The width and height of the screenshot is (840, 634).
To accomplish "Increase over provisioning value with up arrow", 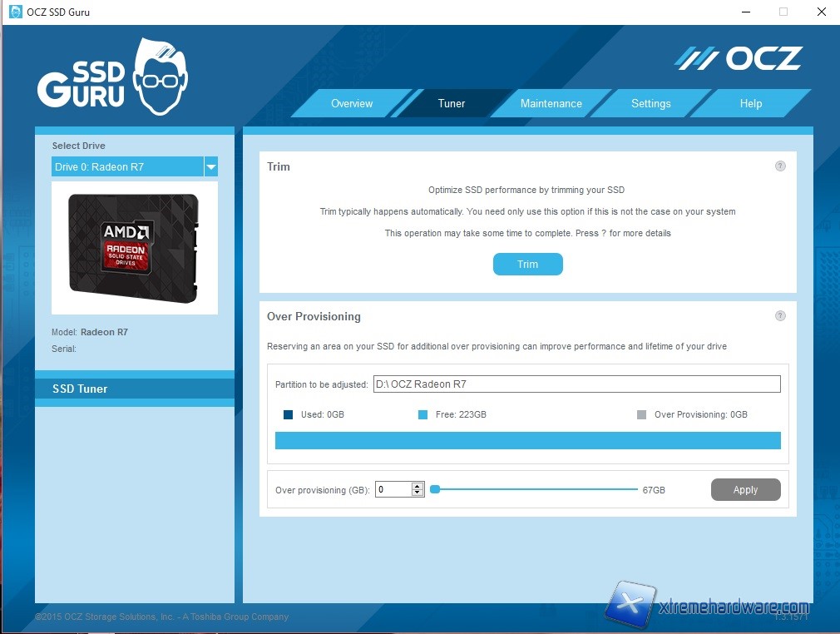I will coord(418,486).
